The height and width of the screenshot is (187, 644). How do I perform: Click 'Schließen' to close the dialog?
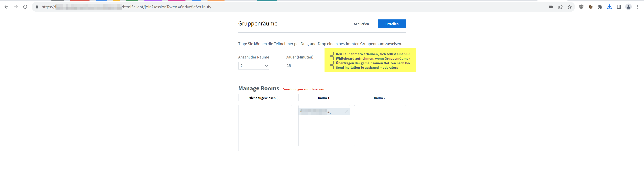coord(361,24)
